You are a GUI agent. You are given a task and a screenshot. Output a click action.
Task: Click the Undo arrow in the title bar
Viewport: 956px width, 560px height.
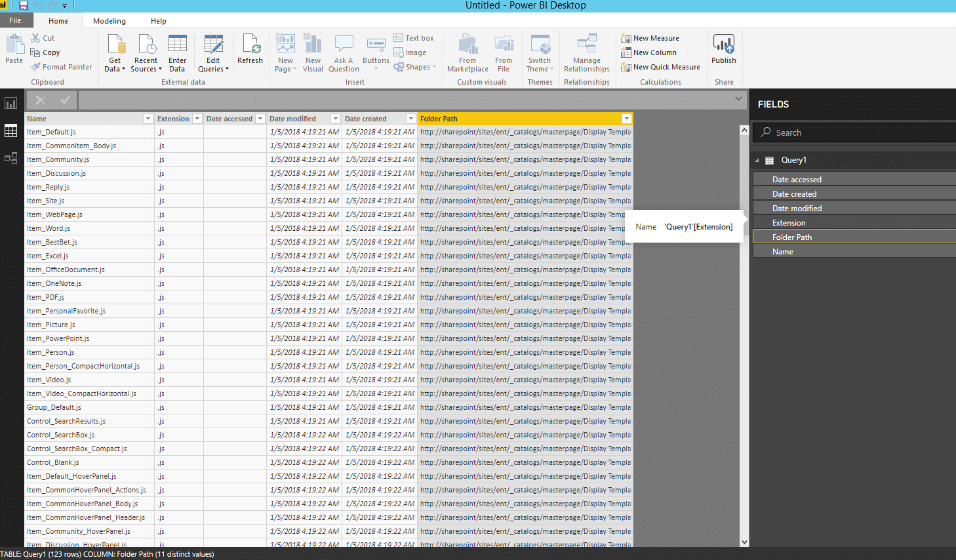coord(38,5)
